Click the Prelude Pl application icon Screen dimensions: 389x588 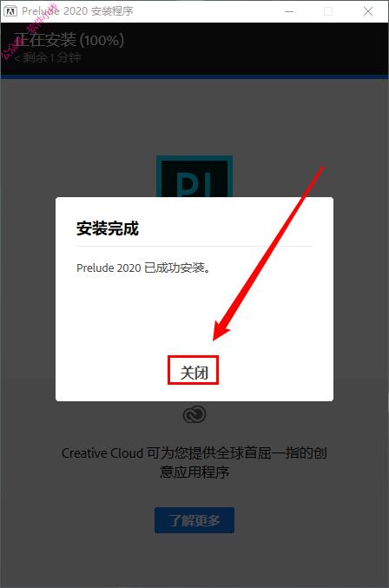pos(194,176)
